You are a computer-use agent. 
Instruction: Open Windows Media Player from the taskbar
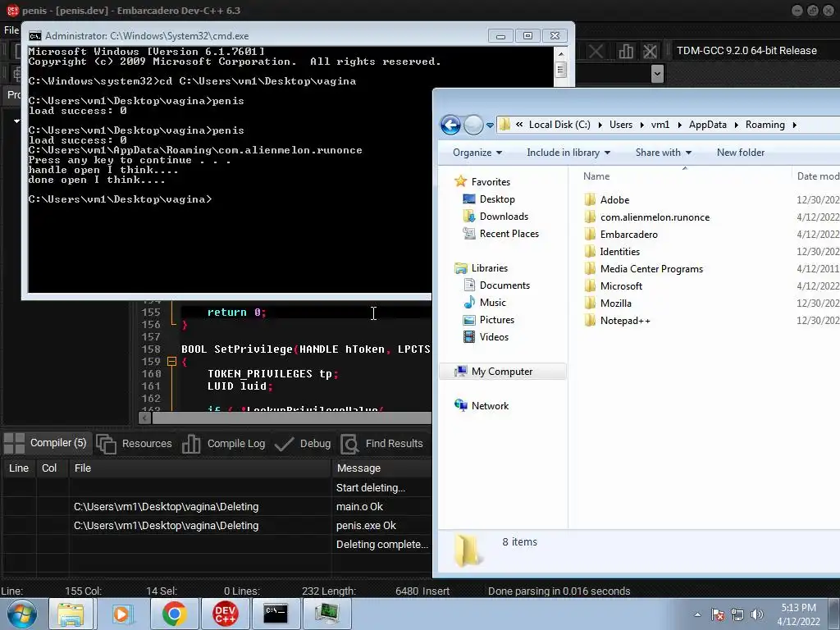(x=121, y=614)
